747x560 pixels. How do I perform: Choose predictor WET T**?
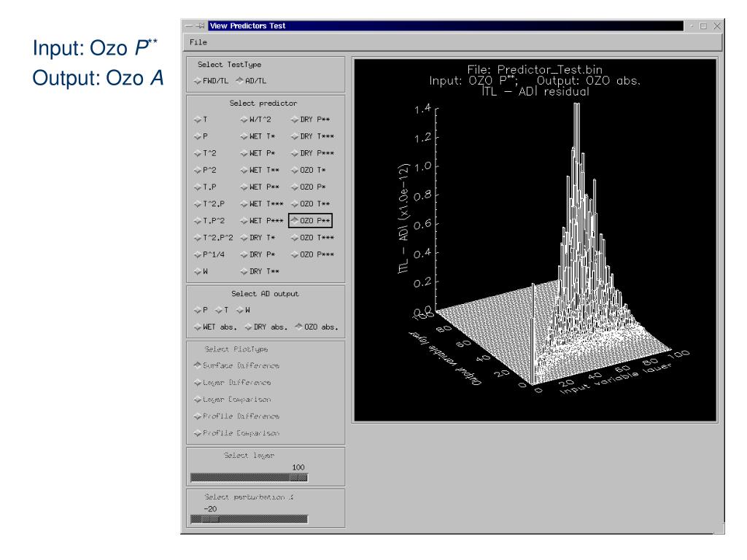coord(260,170)
